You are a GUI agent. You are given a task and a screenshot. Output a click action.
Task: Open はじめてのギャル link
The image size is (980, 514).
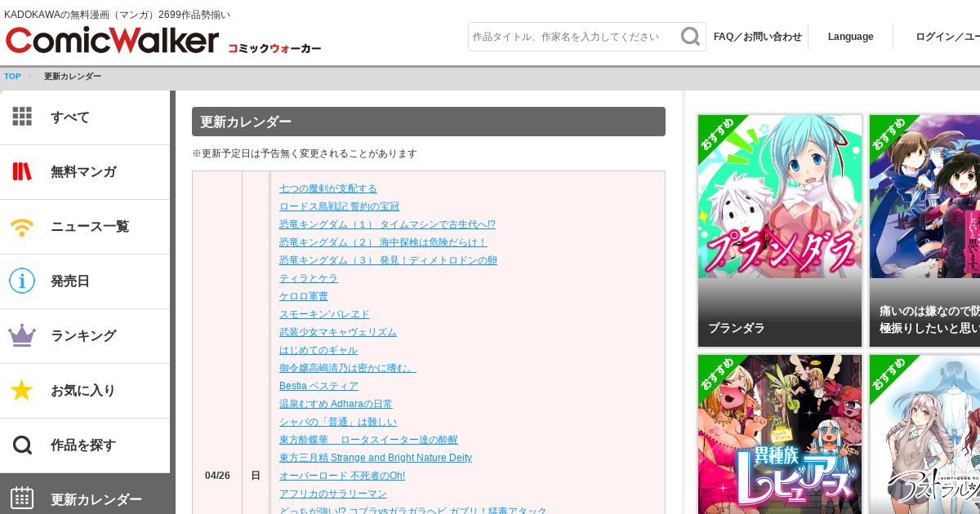point(318,350)
